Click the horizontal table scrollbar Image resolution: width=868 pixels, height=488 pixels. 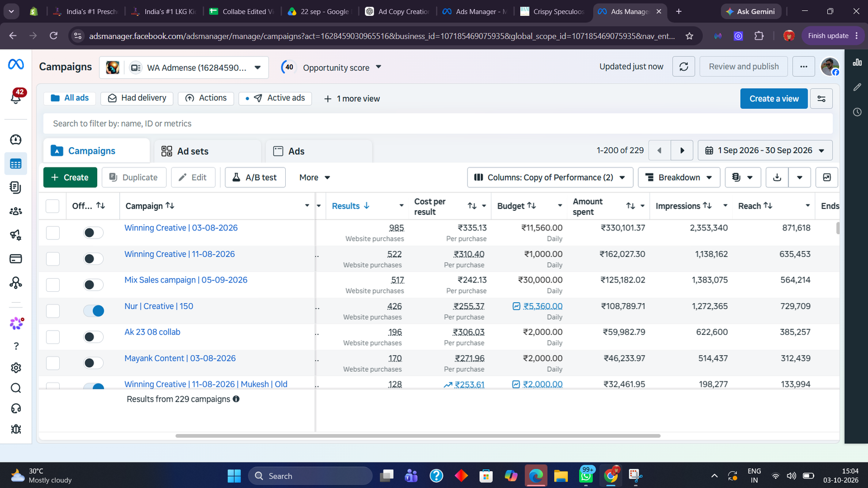[418, 436]
